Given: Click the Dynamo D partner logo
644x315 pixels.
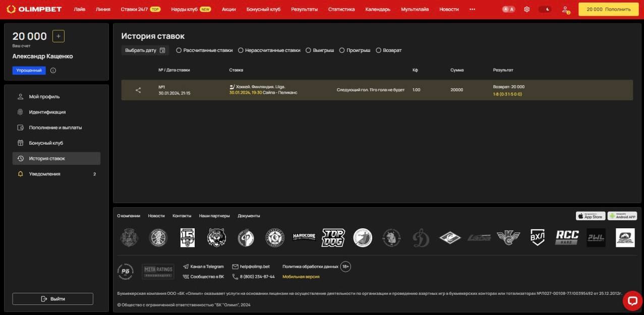Looking at the screenshot, I should [421, 237].
